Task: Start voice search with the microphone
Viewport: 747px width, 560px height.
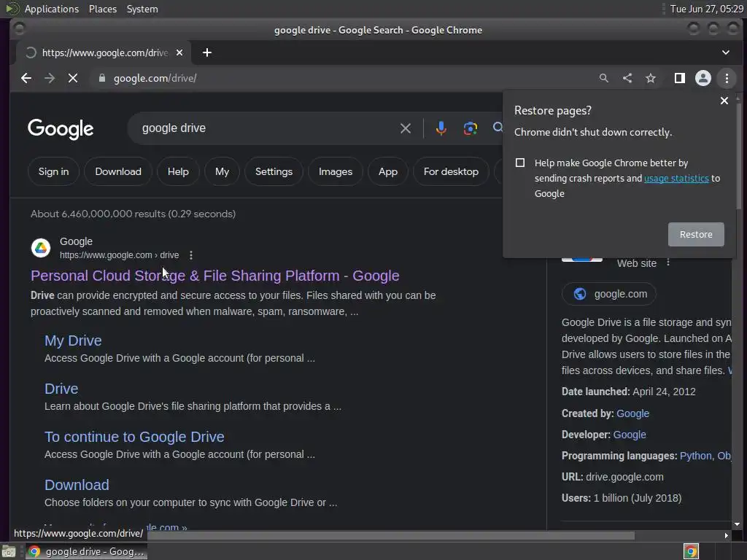Action: (441, 128)
